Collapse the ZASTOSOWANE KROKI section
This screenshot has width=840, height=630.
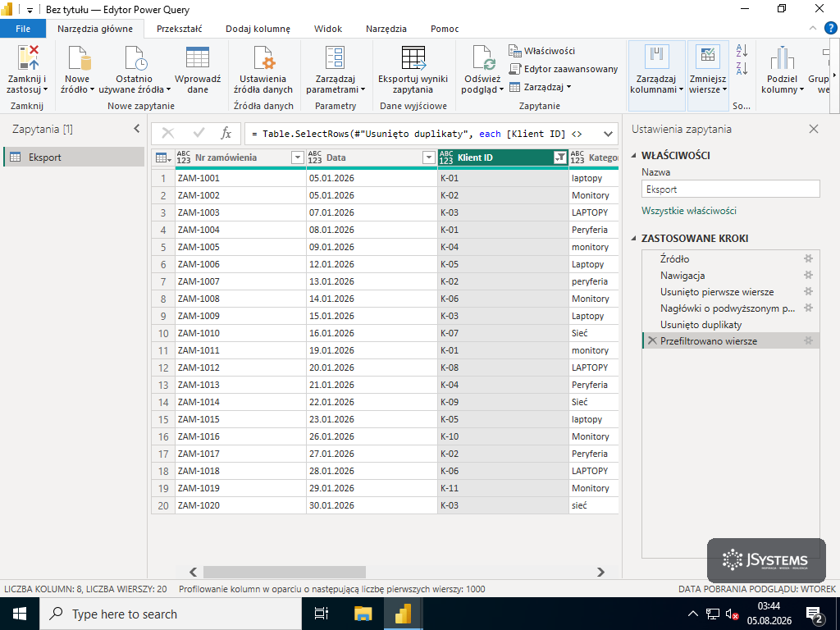click(x=634, y=239)
